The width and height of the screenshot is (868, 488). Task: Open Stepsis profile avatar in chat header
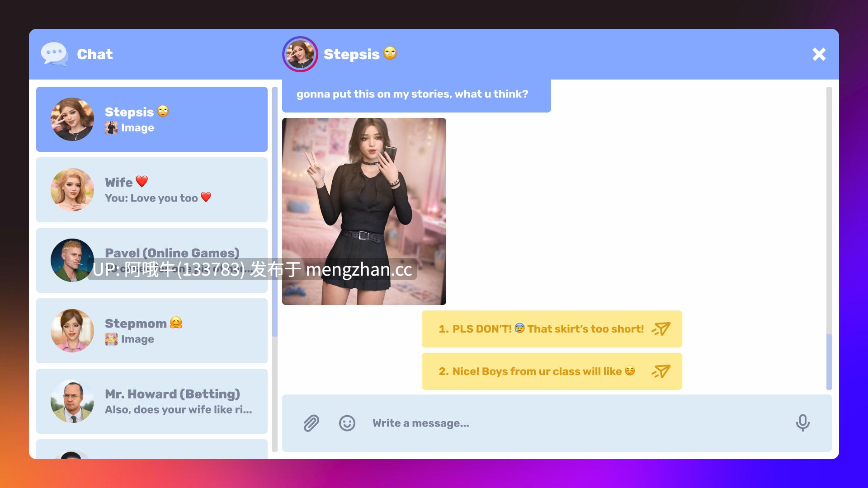[x=300, y=54]
